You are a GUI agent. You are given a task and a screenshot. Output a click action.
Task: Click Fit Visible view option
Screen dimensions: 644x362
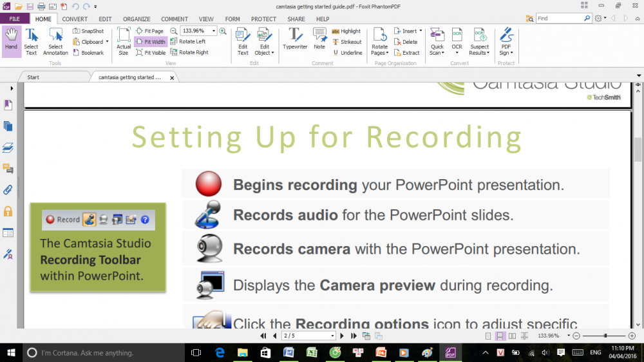151,53
